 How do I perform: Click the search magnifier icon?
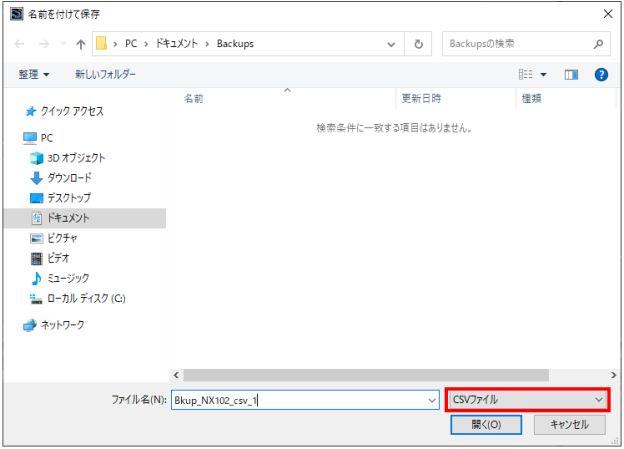(598, 44)
